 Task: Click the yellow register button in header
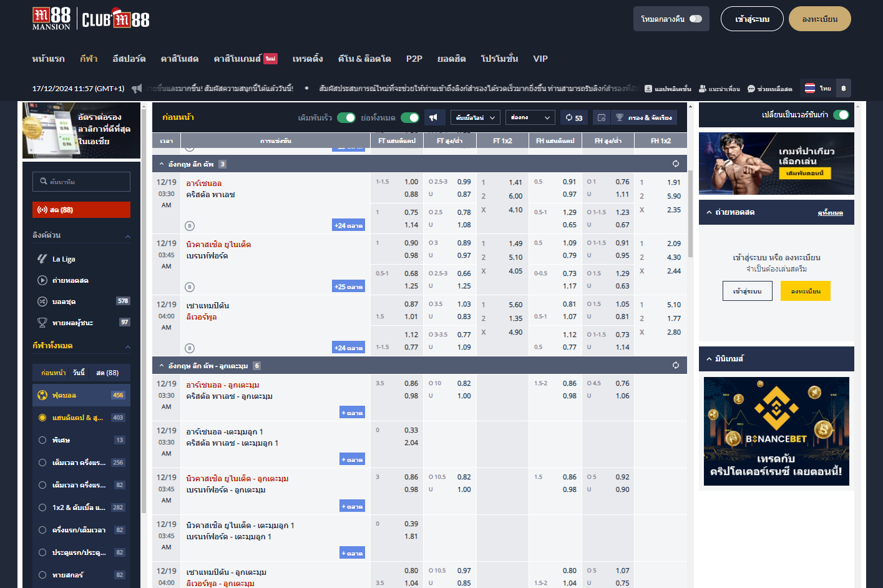(x=820, y=19)
